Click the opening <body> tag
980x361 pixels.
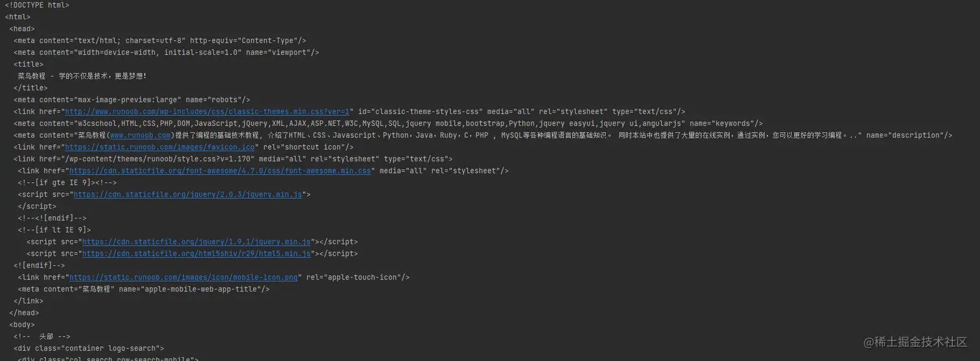[x=22, y=325]
